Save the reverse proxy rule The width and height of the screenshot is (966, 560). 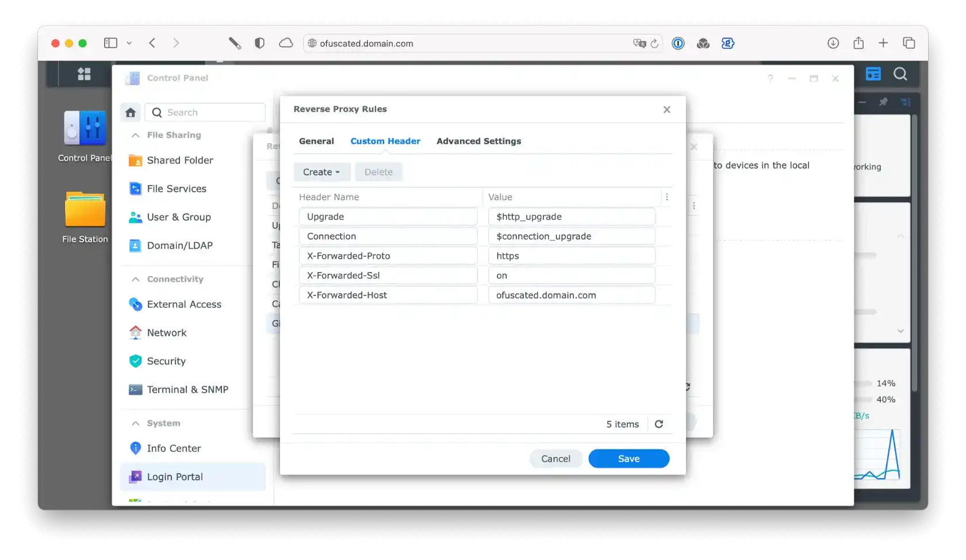628,459
